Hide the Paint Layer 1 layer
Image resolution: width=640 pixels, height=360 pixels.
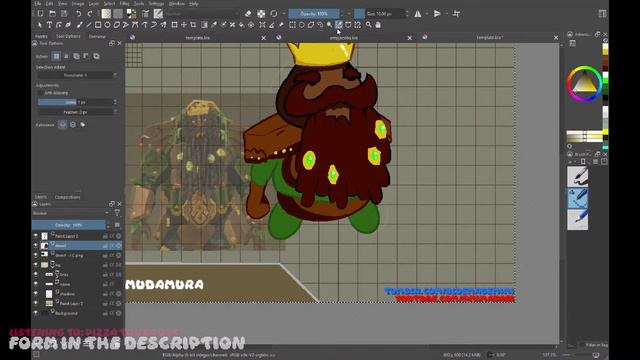36,236
